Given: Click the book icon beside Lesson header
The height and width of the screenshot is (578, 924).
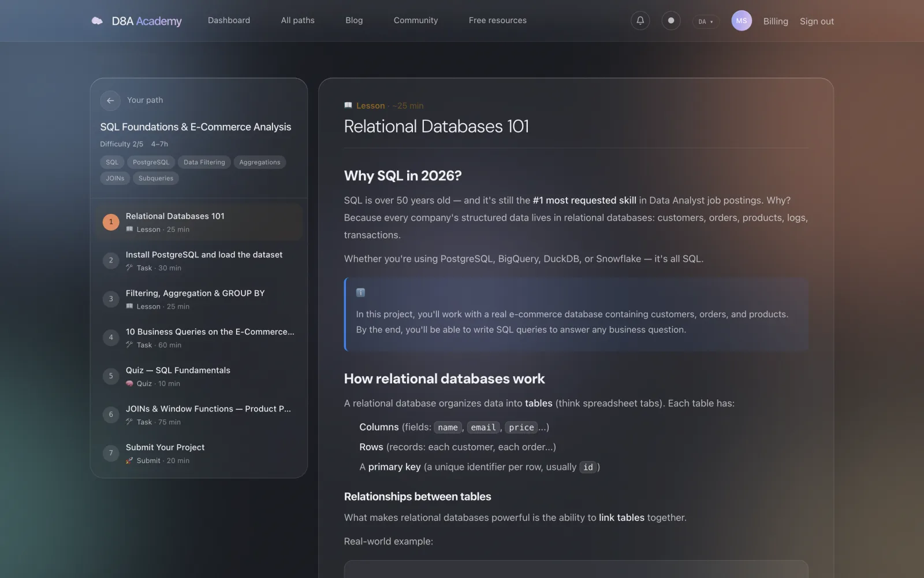Looking at the screenshot, I should tap(348, 105).
